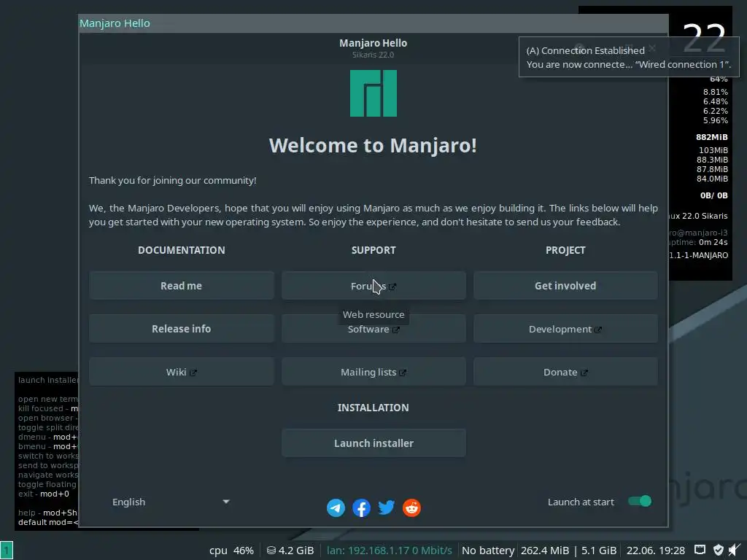Click the Launch installer button
This screenshot has width=747, height=560.
[373, 443]
